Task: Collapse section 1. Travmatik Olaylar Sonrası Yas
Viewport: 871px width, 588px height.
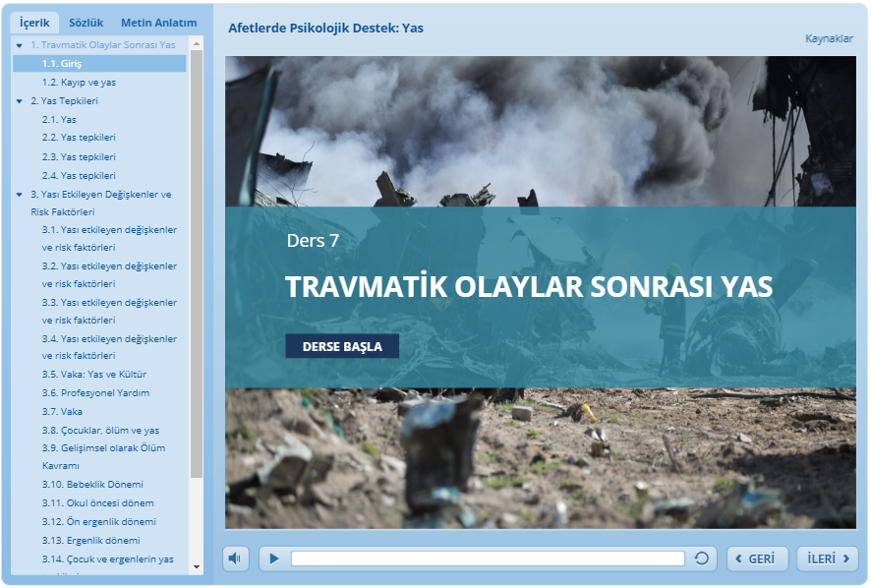Action: coord(20,45)
